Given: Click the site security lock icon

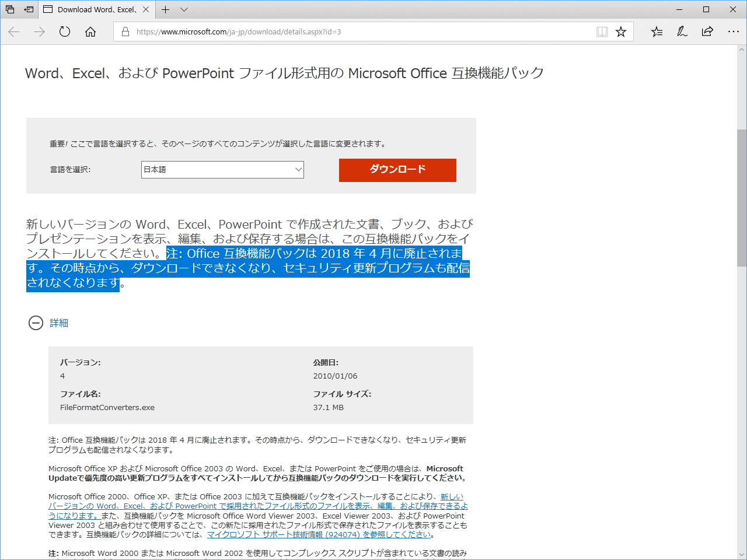Looking at the screenshot, I should pyautogui.click(x=125, y=32).
